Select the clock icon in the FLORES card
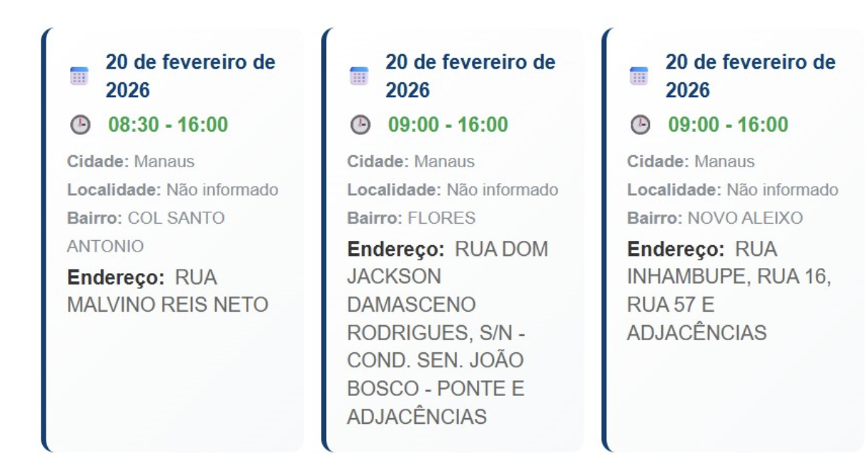This screenshot has width=868, height=466. 359,125
